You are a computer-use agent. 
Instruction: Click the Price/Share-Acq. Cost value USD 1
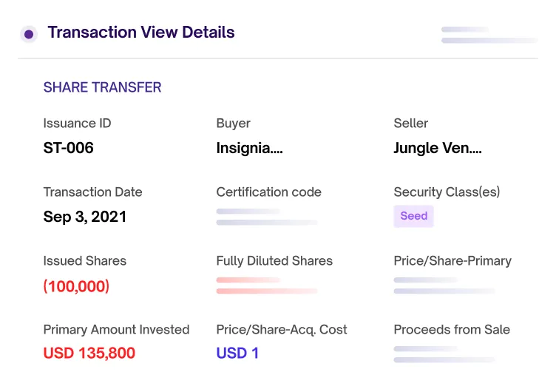click(237, 353)
